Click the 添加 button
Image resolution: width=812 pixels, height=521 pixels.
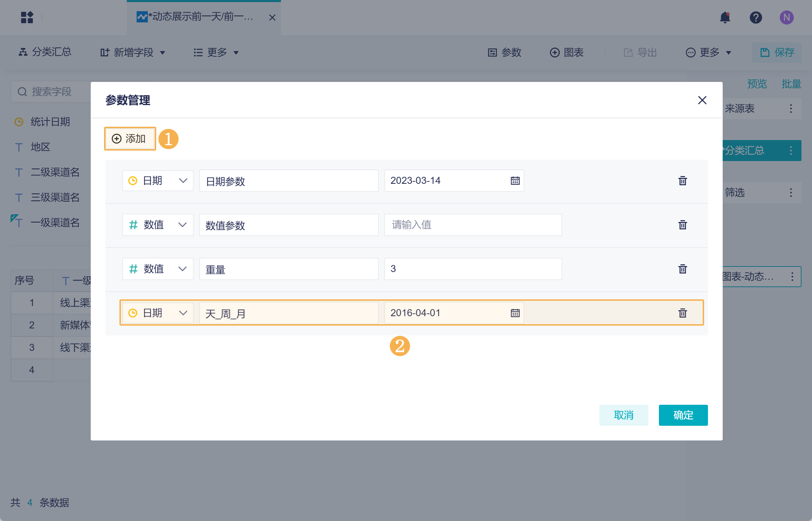(x=130, y=139)
